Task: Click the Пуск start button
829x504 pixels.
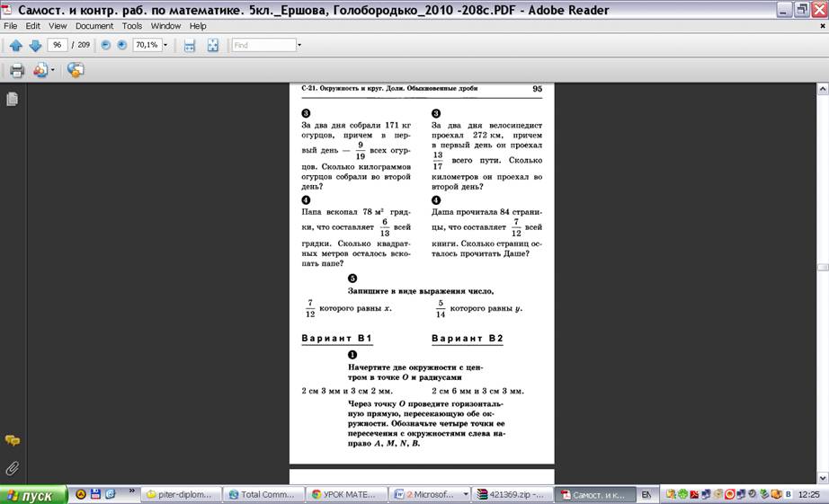Action: (33, 495)
